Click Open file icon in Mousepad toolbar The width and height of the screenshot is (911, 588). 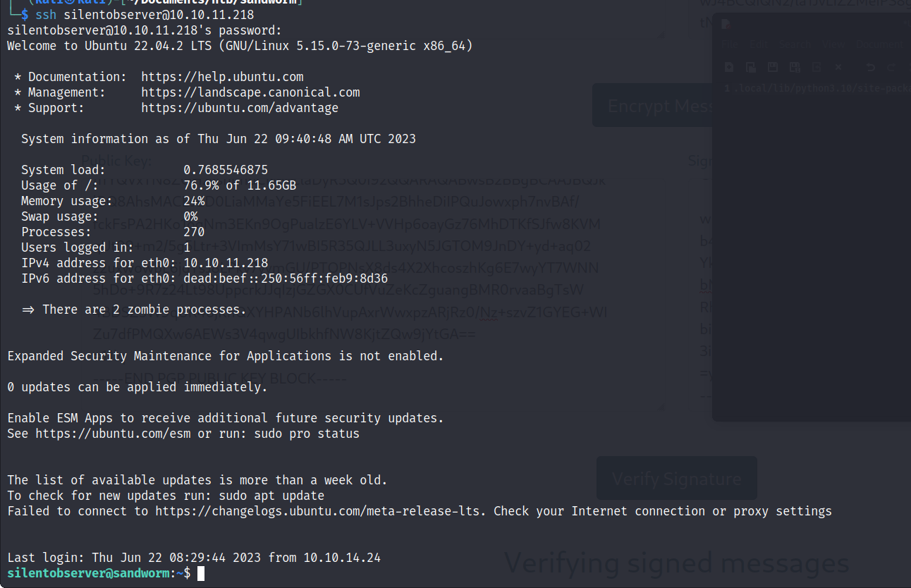[x=751, y=67]
